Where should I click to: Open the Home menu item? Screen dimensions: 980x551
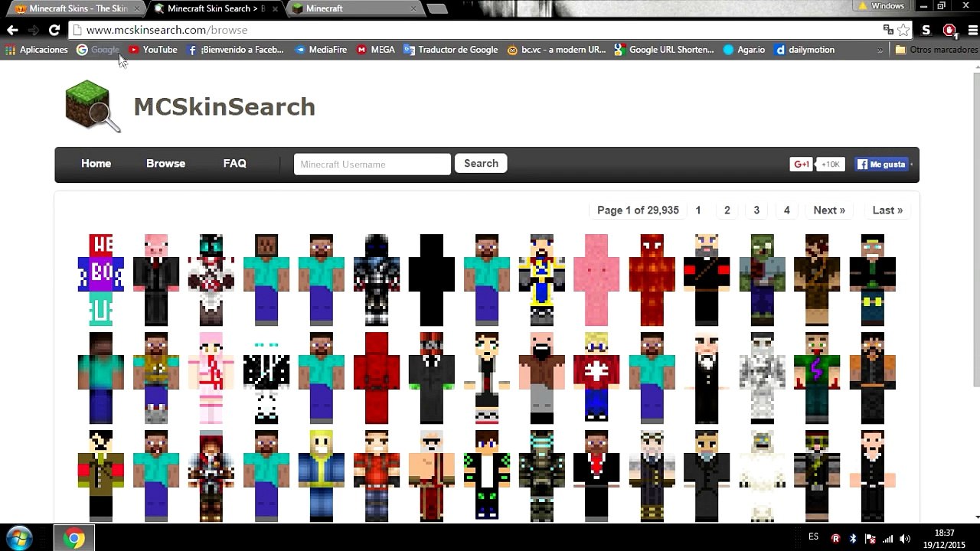coord(96,164)
